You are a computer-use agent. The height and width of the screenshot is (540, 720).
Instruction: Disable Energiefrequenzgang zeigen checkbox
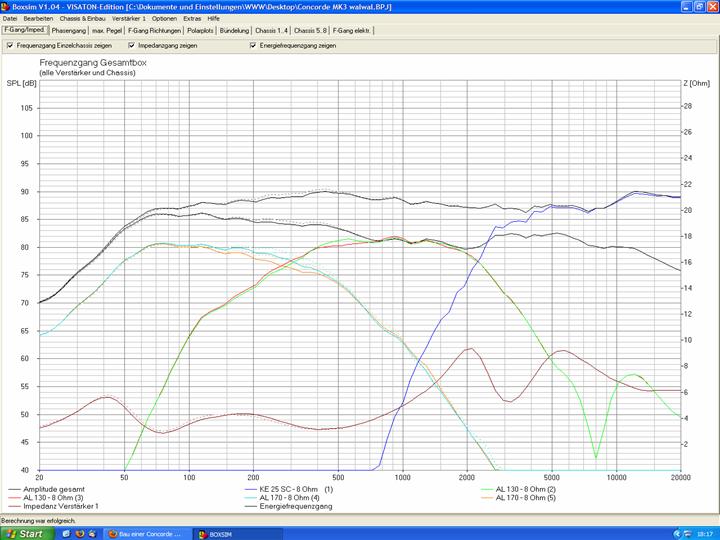pos(253,45)
